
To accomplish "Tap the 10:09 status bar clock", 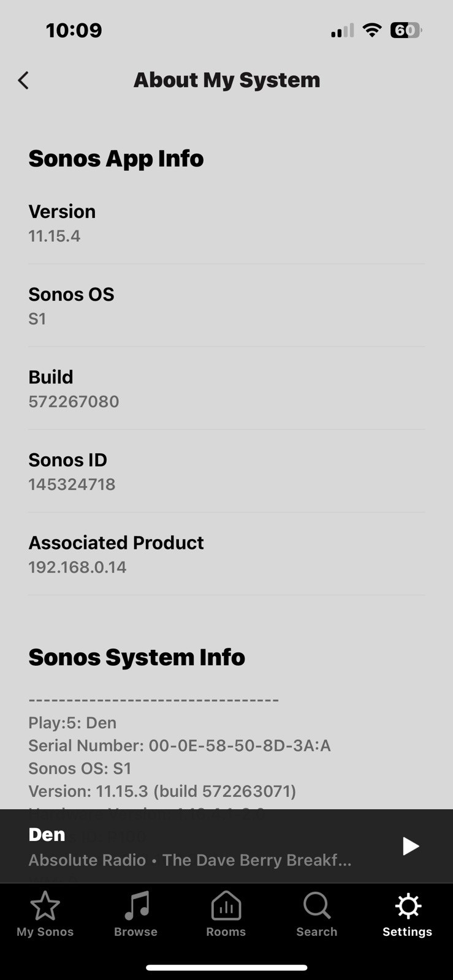I will pos(74,30).
